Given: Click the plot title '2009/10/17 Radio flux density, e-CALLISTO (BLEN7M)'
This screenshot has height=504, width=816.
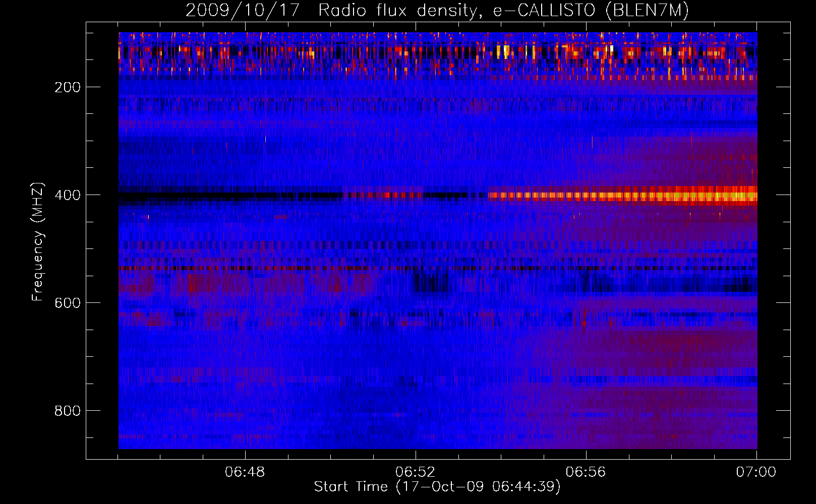Looking at the screenshot, I should [x=437, y=10].
